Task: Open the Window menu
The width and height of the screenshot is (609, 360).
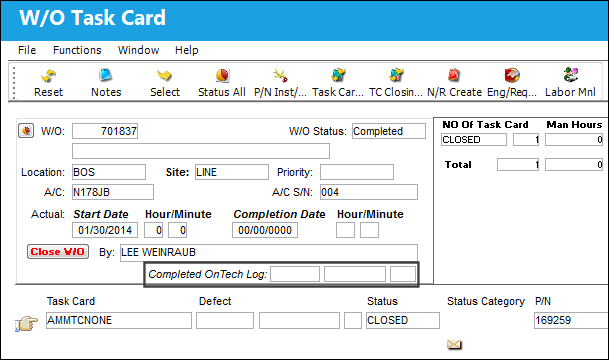Action: point(138,50)
